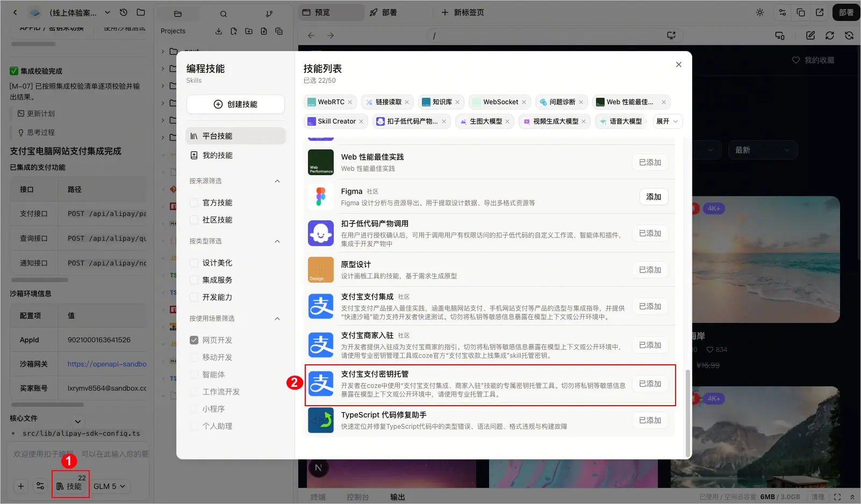Click the 创建技能 button
This screenshot has width=861, height=504.
point(235,104)
